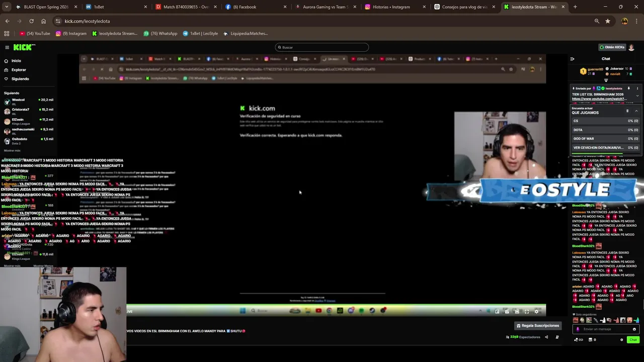Image resolution: width=644 pixels, height=362 pixels.
Task: Switch to Aurora Gaming vs Team tab
Action: tap(325, 7)
